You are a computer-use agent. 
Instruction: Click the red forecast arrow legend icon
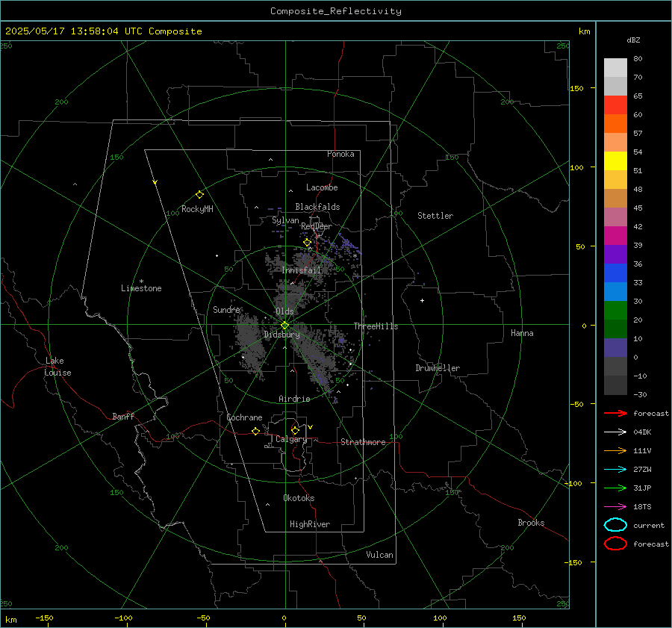615,413
